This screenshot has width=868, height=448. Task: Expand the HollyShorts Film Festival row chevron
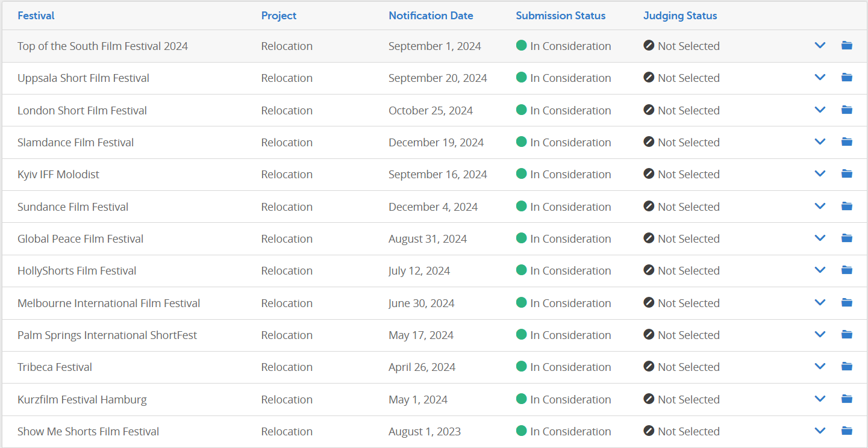click(x=820, y=270)
